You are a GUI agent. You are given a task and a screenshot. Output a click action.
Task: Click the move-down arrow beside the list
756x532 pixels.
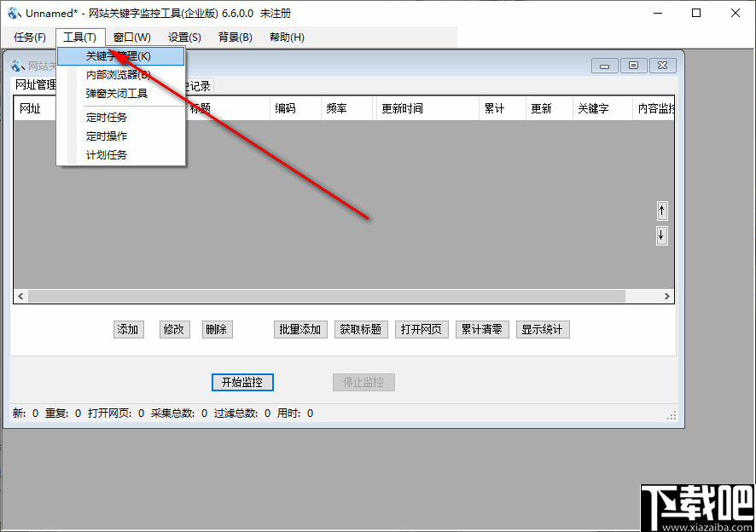661,235
